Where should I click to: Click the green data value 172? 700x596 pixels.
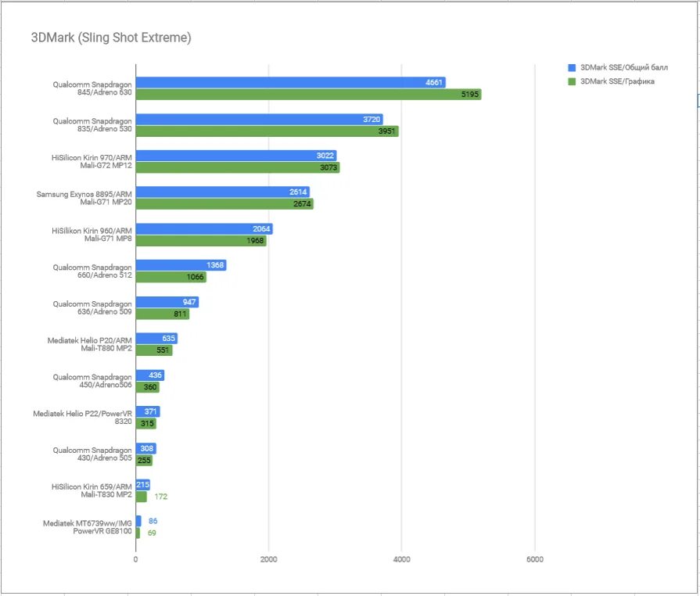point(160,497)
